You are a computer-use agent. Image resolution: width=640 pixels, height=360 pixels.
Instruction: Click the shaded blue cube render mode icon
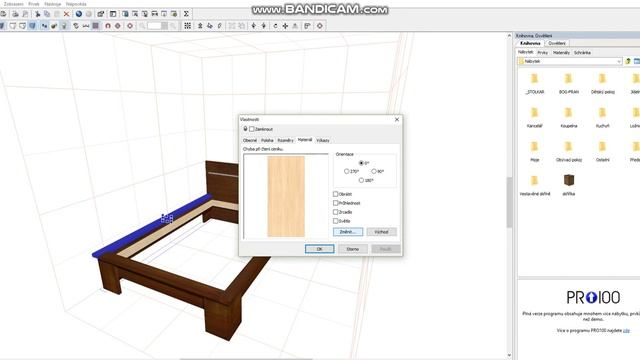point(32,26)
